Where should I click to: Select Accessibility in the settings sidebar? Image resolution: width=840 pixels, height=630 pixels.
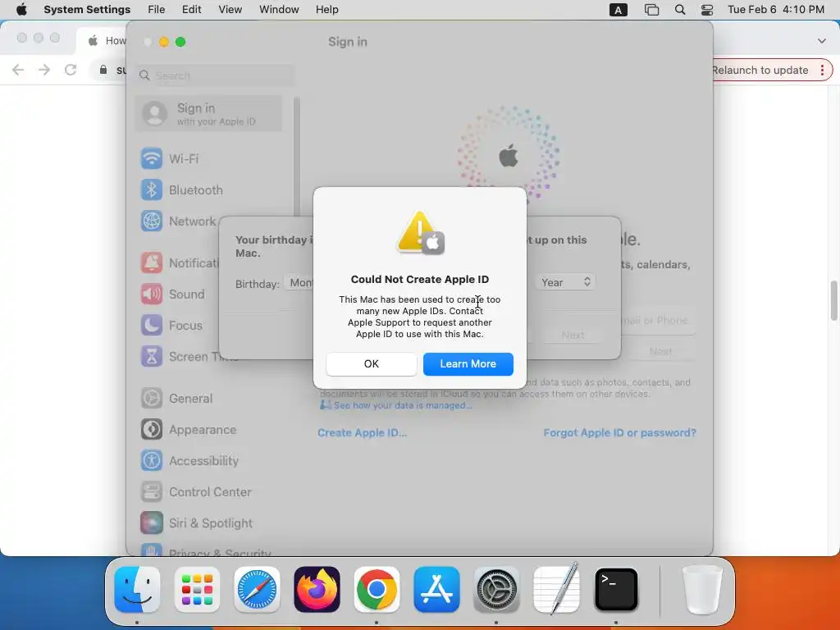click(x=209, y=461)
